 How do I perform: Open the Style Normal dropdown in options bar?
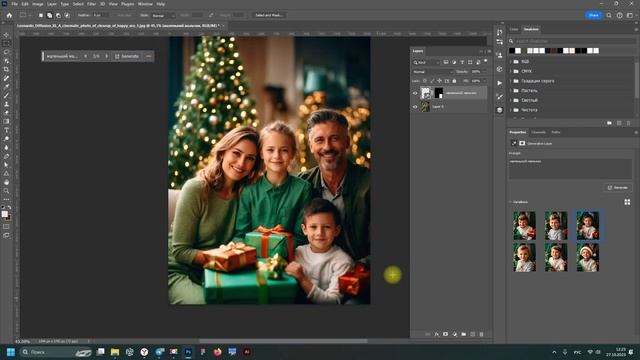pos(163,15)
